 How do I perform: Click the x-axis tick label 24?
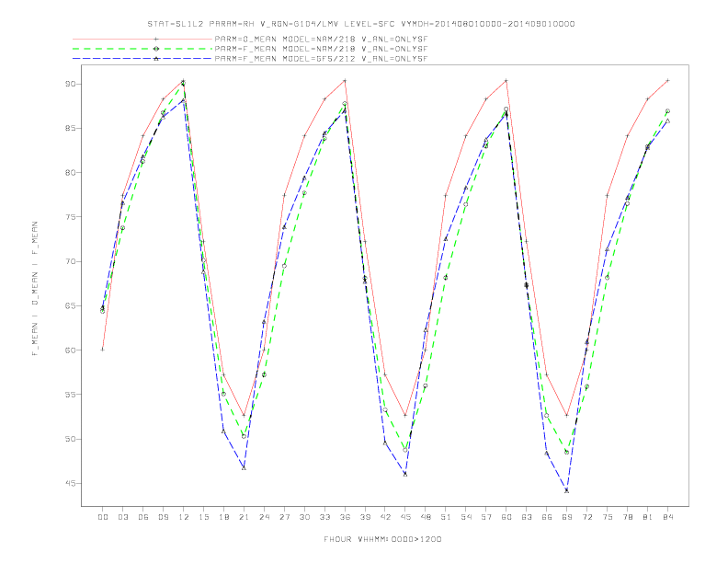[264, 517]
